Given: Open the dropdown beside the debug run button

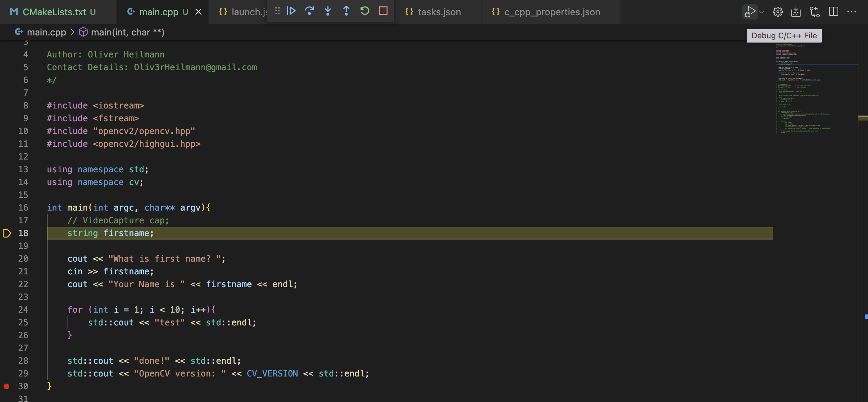Looking at the screenshot, I should (761, 12).
